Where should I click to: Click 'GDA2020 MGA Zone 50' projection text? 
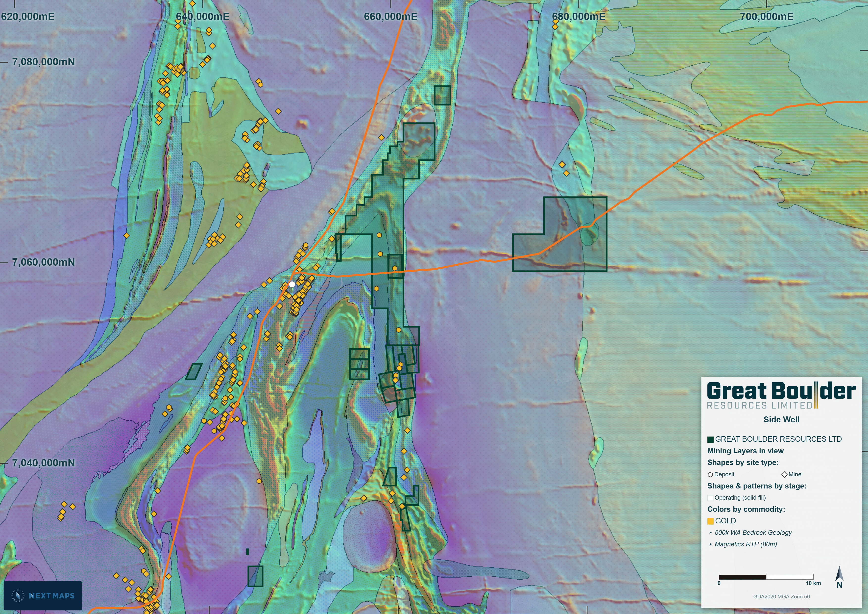click(781, 597)
